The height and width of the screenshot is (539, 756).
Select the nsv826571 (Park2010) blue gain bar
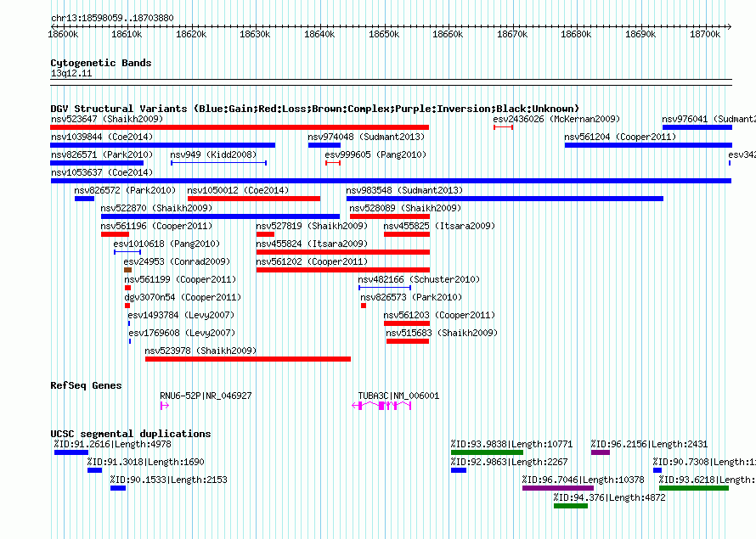(x=97, y=163)
